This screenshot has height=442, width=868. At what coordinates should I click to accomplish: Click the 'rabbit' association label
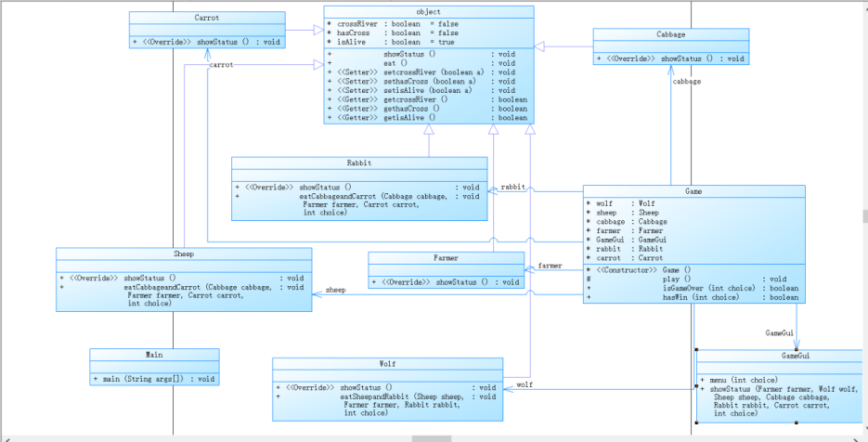click(512, 188)
